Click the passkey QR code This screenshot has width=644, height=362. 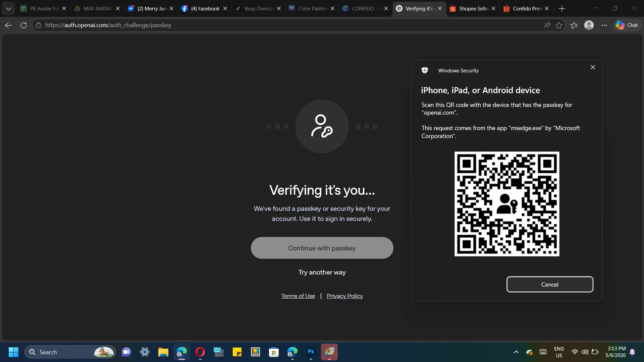point(507,204)
